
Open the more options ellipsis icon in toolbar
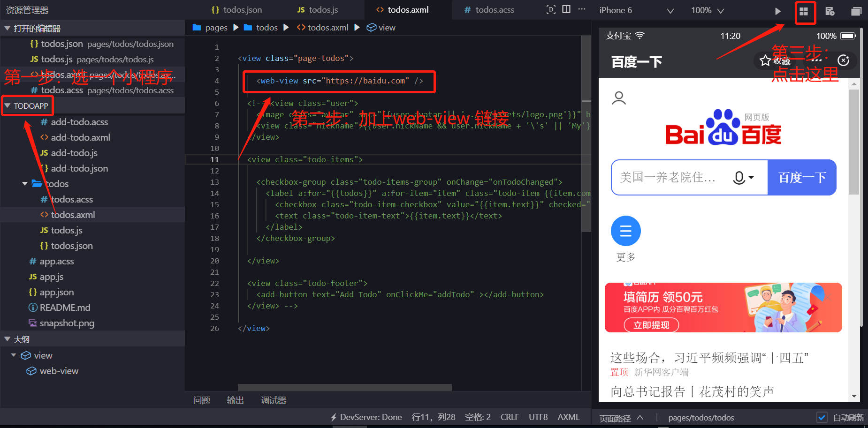[582, 9]
